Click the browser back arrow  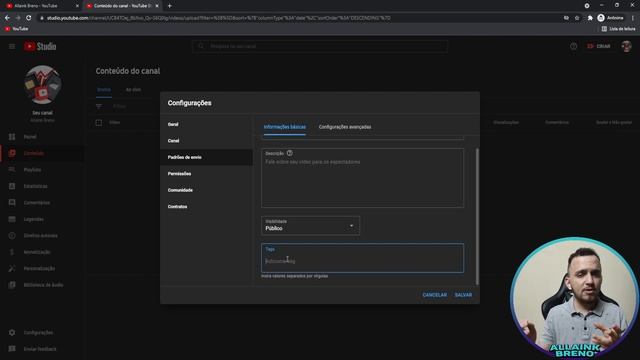point(7,18)
